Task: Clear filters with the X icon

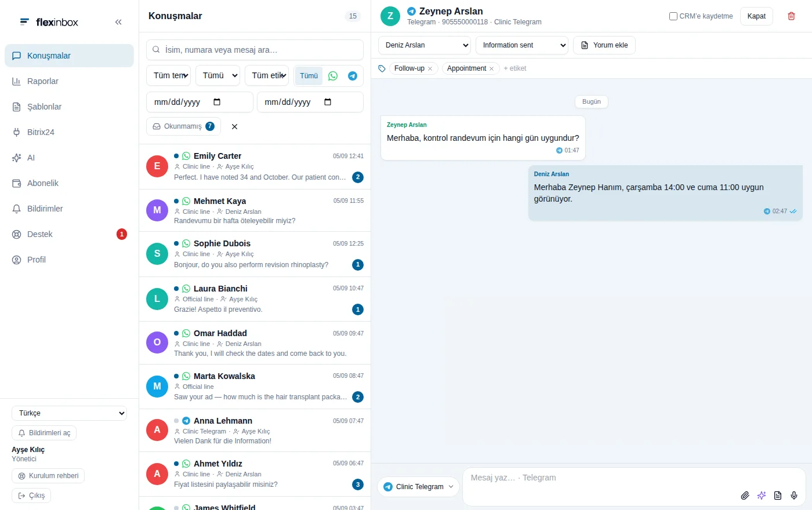Action: 234,126
